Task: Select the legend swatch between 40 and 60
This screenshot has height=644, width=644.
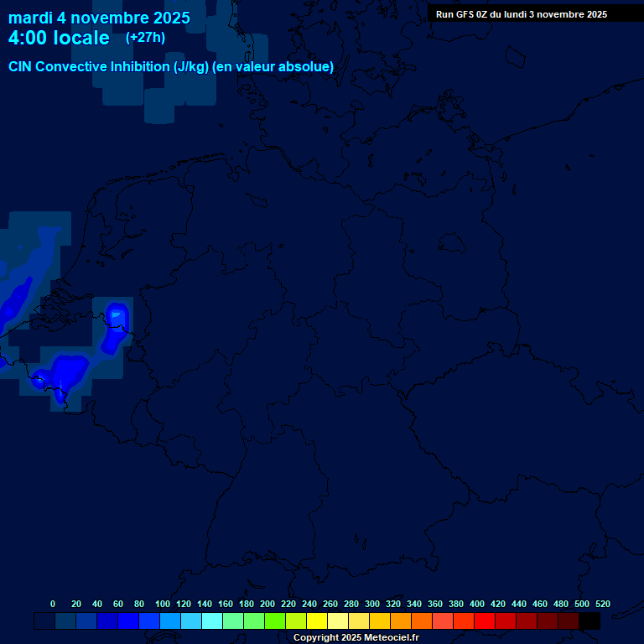Action: (x=107, y=621)
